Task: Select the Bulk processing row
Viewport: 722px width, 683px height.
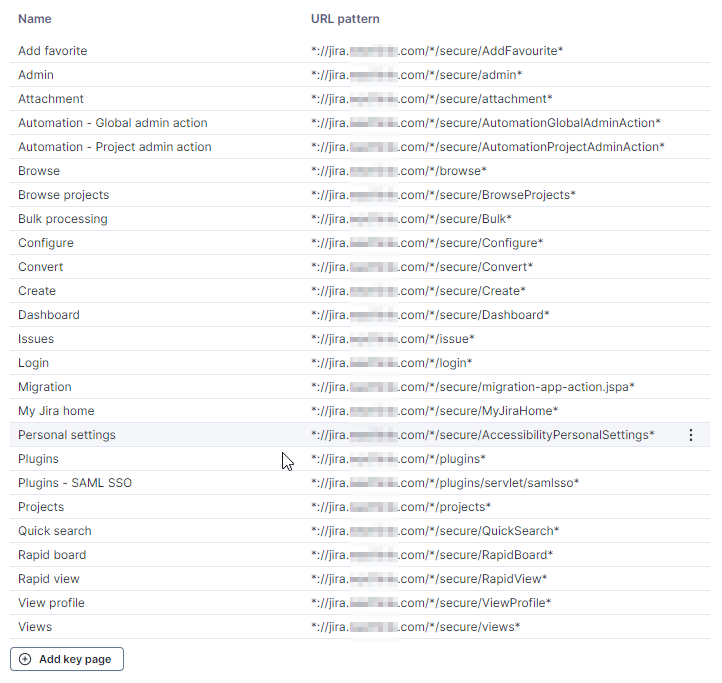Action: 63,219
